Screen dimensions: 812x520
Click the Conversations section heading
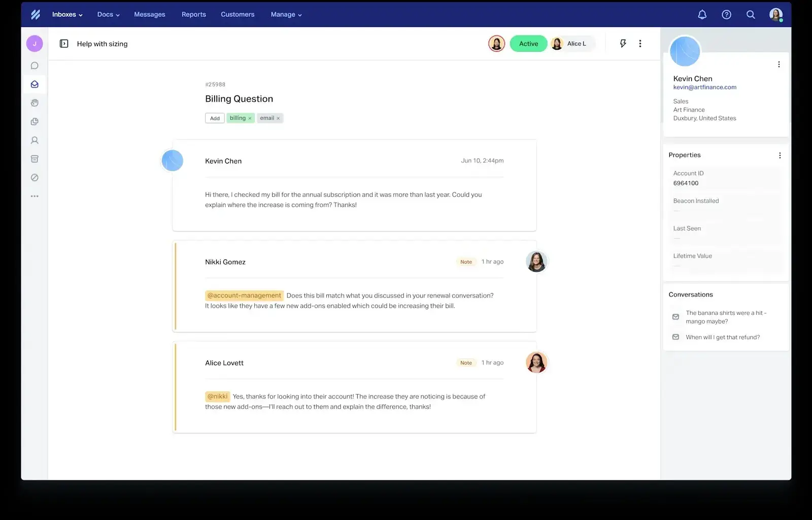tap(691, 295)
